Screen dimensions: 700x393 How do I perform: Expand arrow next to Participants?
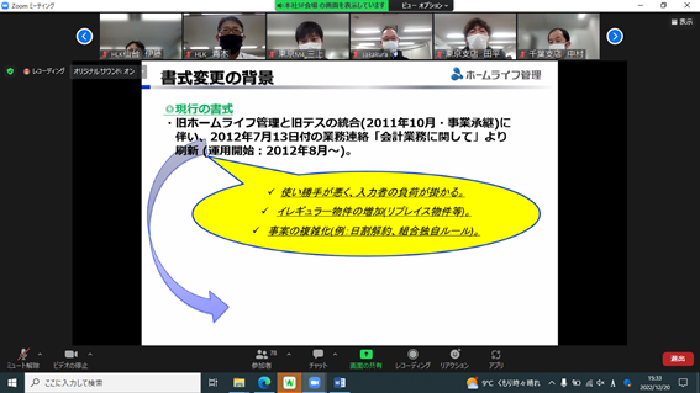(x=288, y=354)
